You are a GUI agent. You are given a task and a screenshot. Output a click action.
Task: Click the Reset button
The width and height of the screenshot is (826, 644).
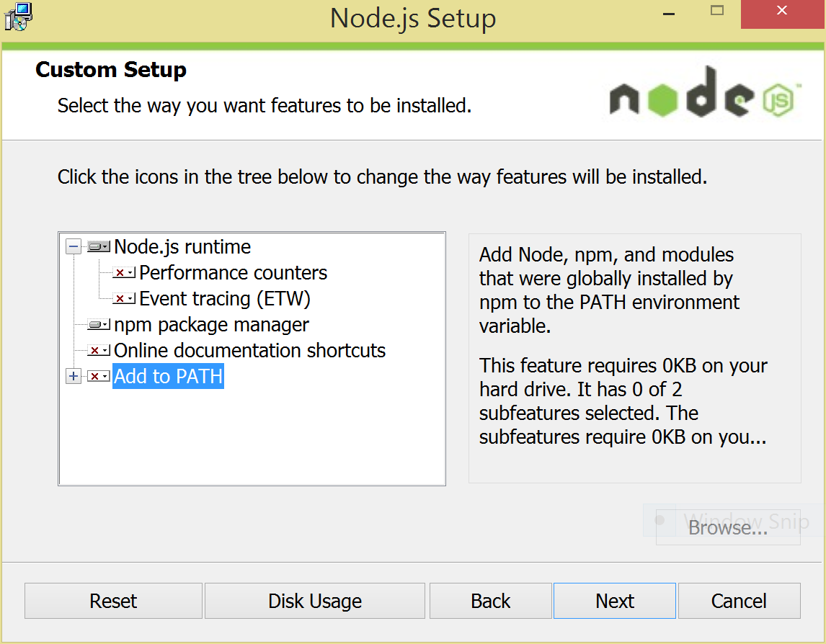(x=113, y=600)
